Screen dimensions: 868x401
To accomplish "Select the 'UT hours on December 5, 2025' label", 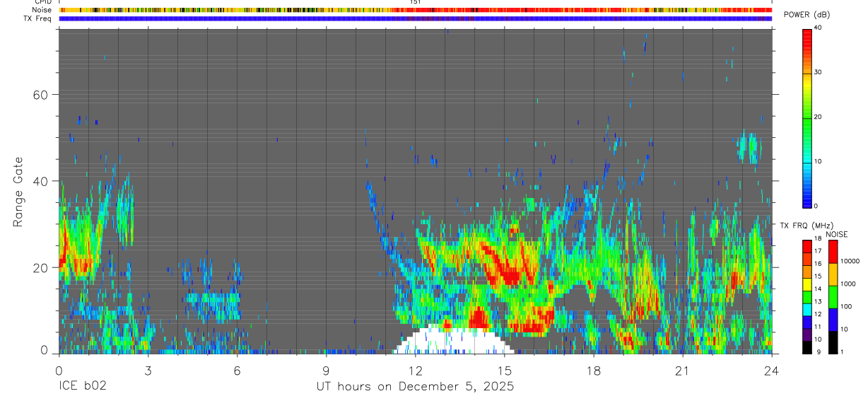I will coord(414,387).
